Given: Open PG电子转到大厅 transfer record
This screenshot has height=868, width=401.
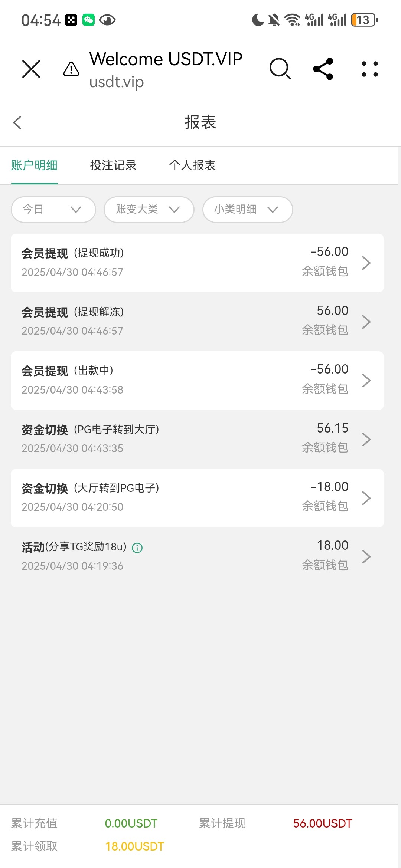Looking at the screenshot, I should click(197, 439).
